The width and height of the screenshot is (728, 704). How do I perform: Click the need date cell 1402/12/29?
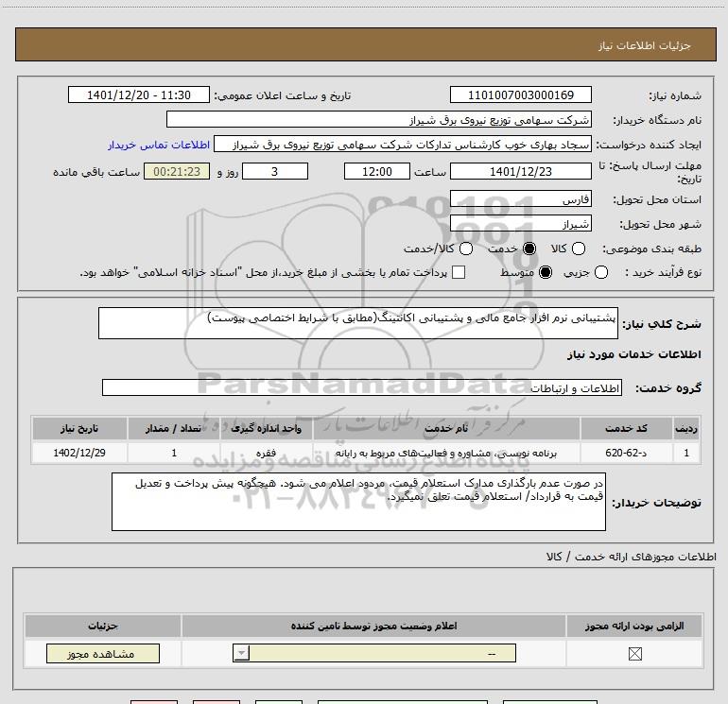[x=79, y=453]
